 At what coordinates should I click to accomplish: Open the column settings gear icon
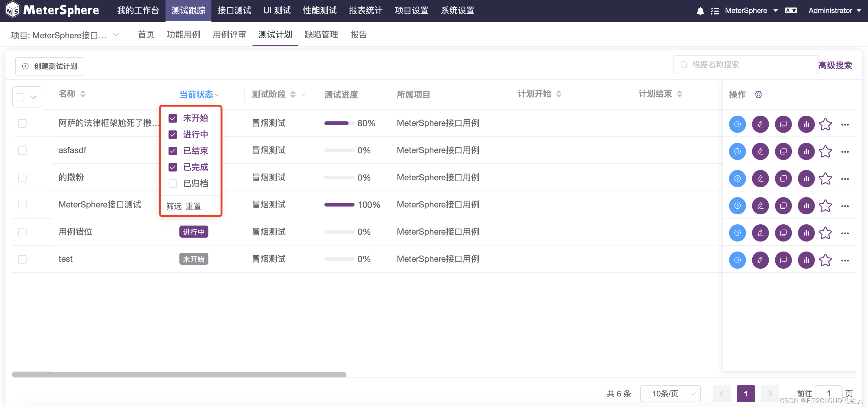coord(758,95)
